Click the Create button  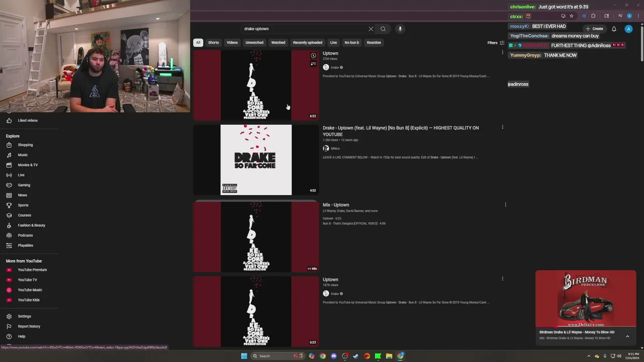click(x=594, y=29)
